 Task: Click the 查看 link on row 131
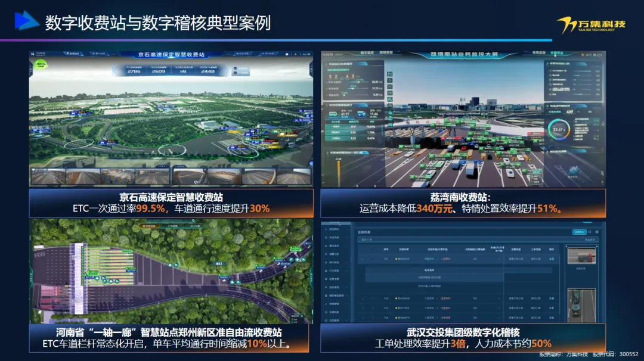point(552,259)
